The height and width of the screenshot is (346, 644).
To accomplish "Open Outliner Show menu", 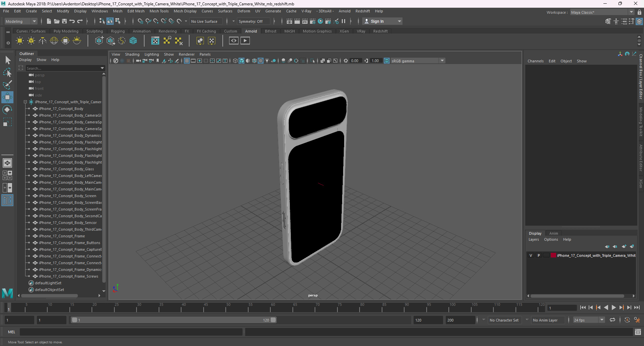I will coord(41,60).
